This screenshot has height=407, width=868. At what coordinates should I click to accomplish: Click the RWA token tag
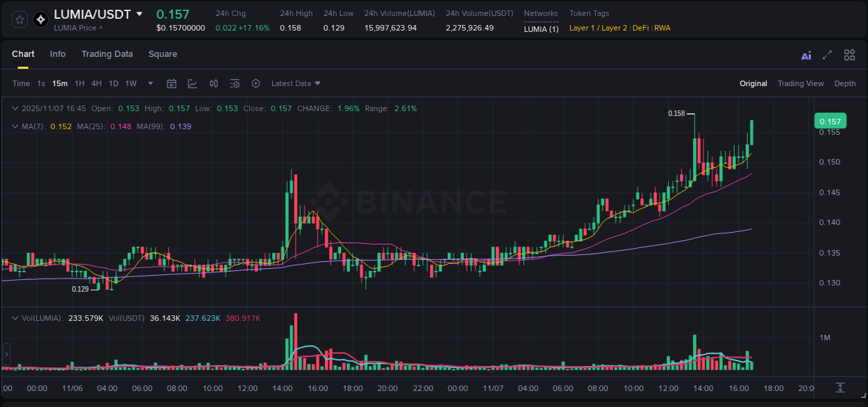click(x=662, y=28)
